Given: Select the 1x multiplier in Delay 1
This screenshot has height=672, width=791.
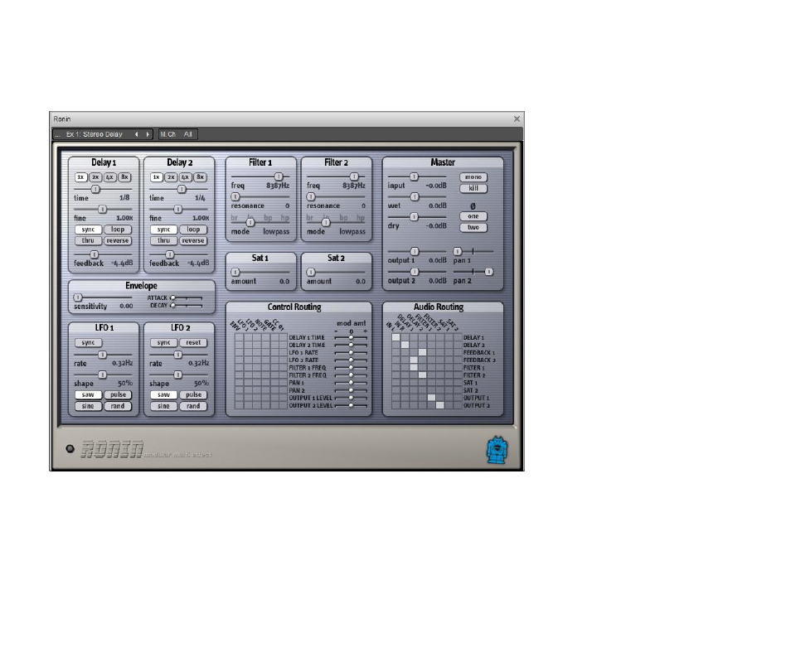Looking at the screenshot, I should [x=80, y=177].
